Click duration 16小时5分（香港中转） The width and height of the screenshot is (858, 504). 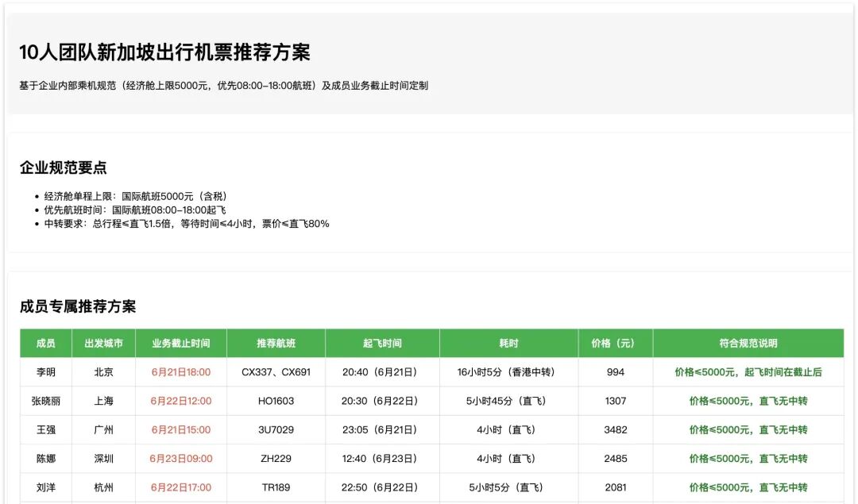point(508,372)
